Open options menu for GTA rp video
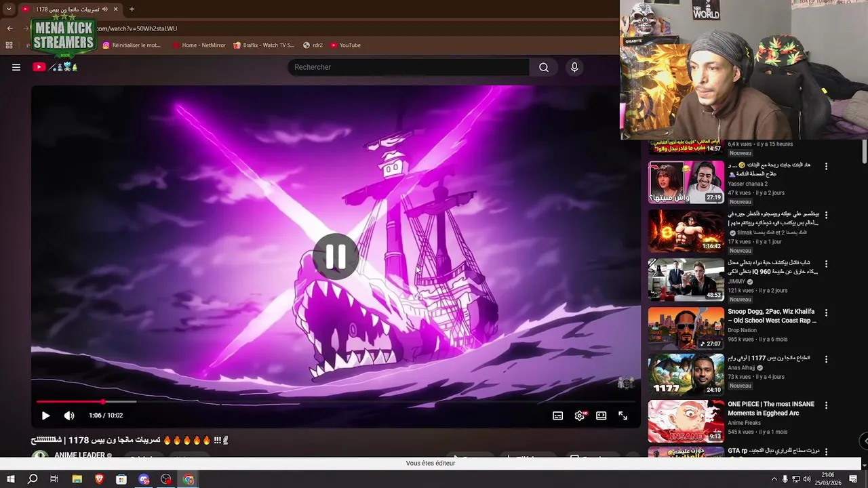The image size is (868, 488). pos(826,451)
